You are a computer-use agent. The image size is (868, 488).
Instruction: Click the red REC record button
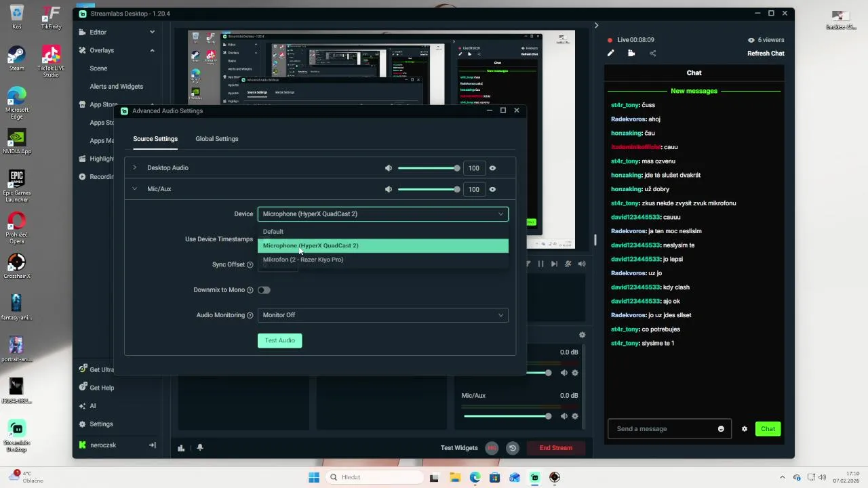point(492,448)
